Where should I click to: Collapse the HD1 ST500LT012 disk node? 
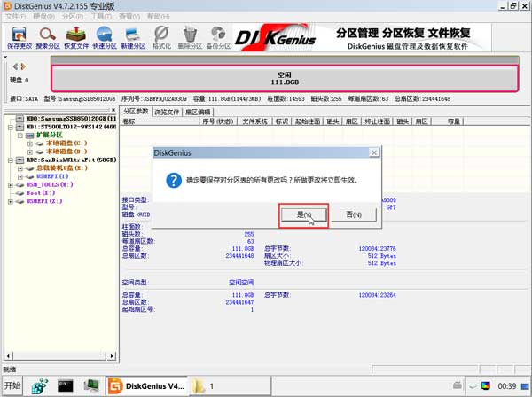pos(11,128)
